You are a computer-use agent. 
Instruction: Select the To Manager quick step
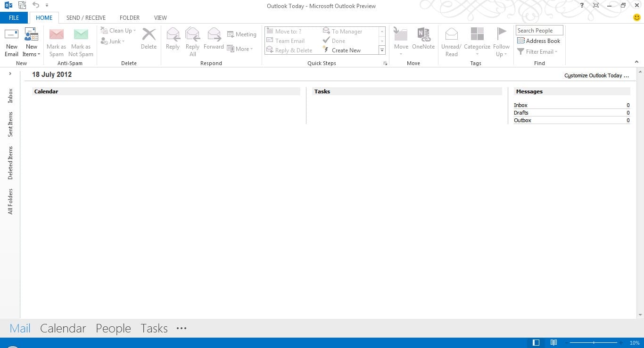pos(342,31)
